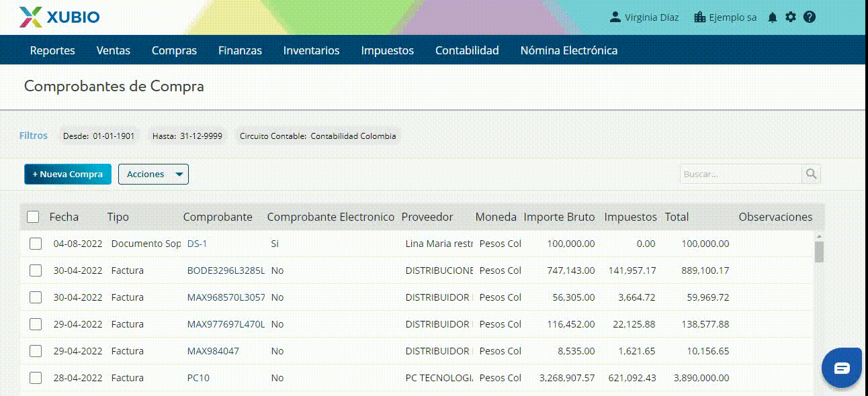Click the Comprobantes de Compra page title
The width and height of the screenshot is (868, 396).
(114, 87)
